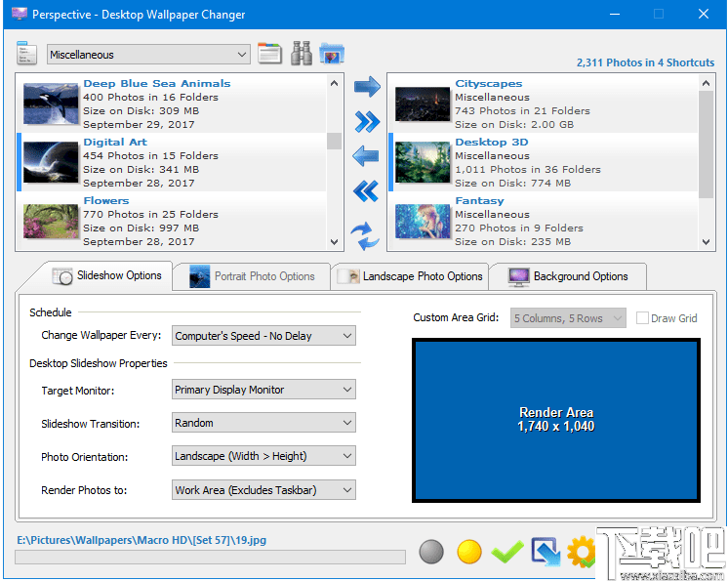Click the Fantasy shortcut thumbnail
This screenshot has width=728, height=581.
[x=423, y=221]
